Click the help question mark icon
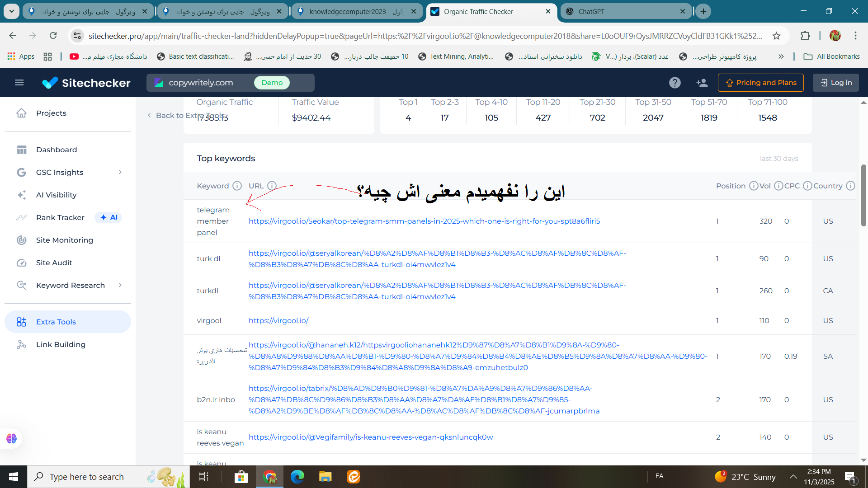The image size is (868, 488). [675, 83]
